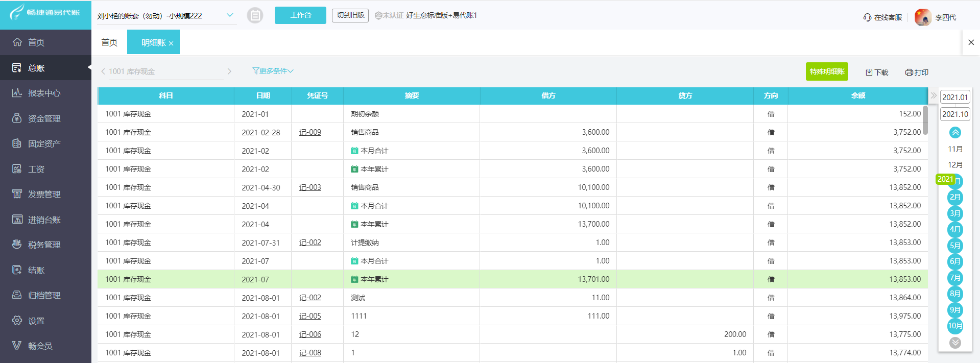Viewport: 980px width, 363px height.
Task: Click the X close icon at top right
Action: tap(971, 42)
